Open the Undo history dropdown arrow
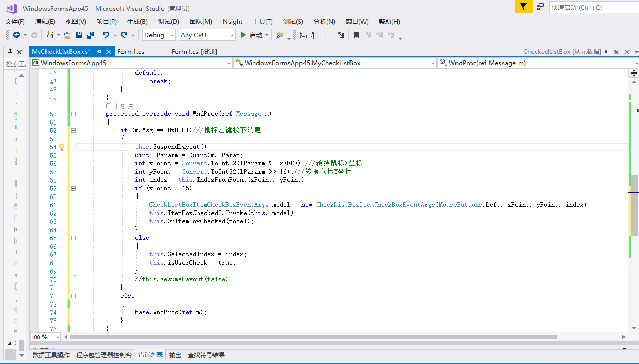Viewport: 639px width, 364px height. point(114,35)
